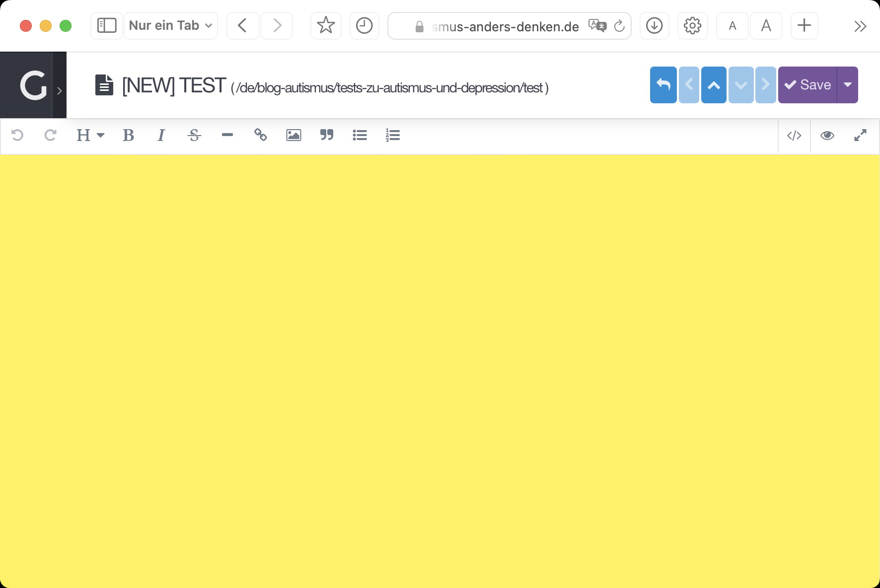This screenshot has height=588, width=880.
Task: Decrease text size with small A
Action: point(733,25)
